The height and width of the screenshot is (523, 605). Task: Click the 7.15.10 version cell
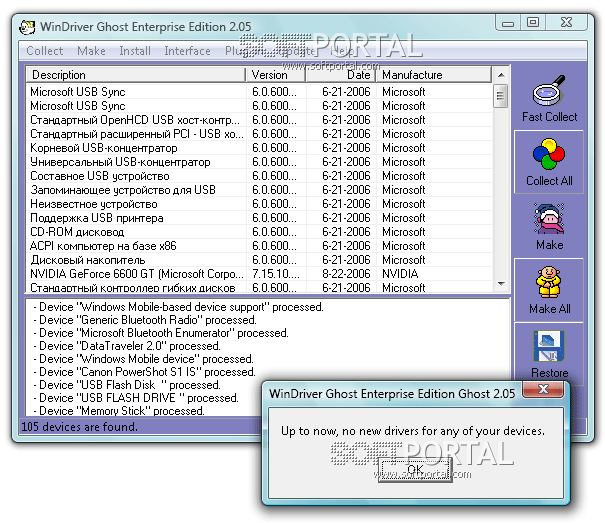click(276, 274)
